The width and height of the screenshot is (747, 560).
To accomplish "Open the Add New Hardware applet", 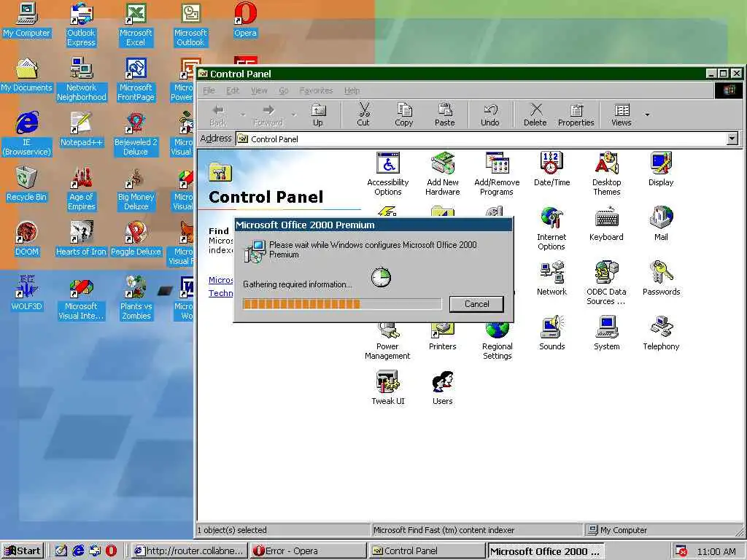I will coord(443,174).
